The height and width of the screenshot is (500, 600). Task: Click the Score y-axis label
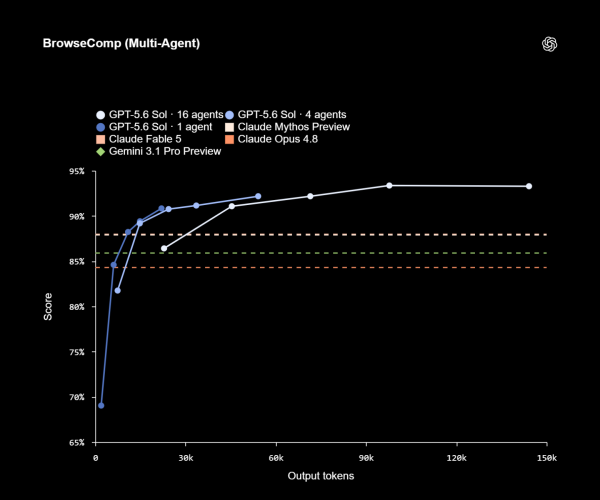tap(48, 307)
